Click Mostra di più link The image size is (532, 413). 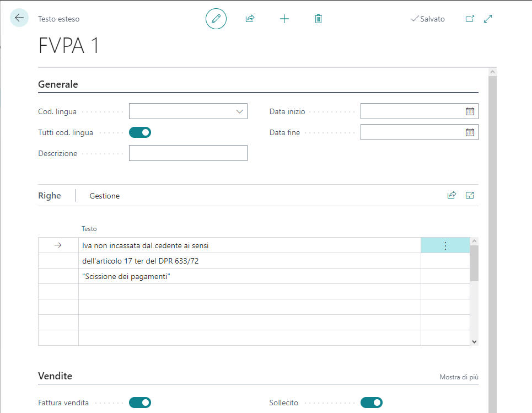[459, 377]
